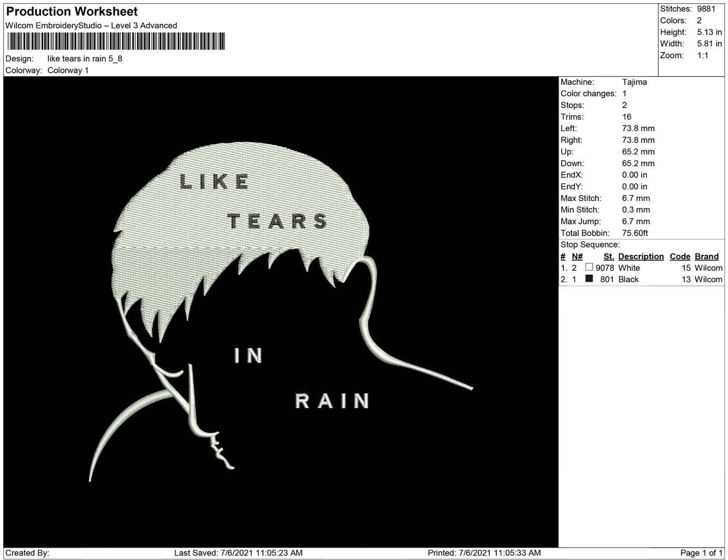Click the "Description" column header

pos(641,256)
